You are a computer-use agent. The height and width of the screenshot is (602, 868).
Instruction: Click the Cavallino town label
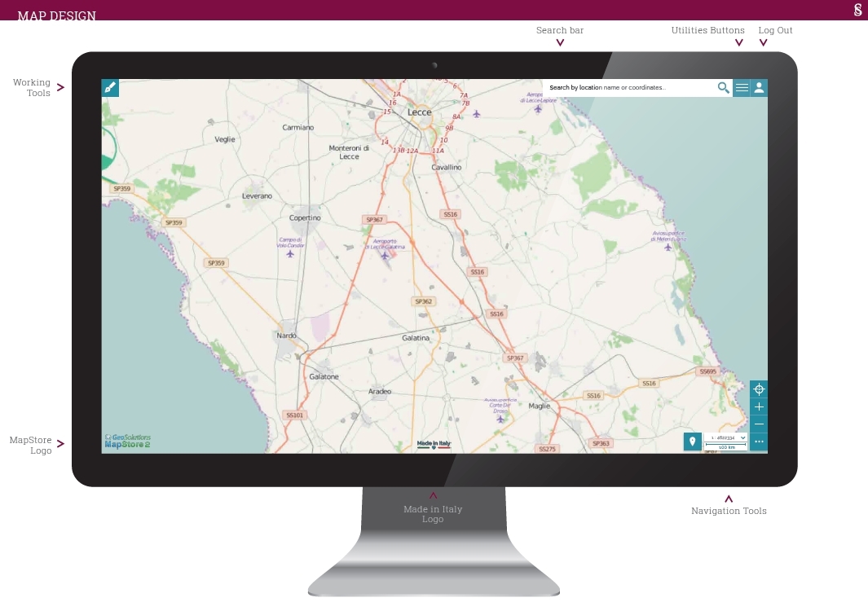click(x=446, y=167)
